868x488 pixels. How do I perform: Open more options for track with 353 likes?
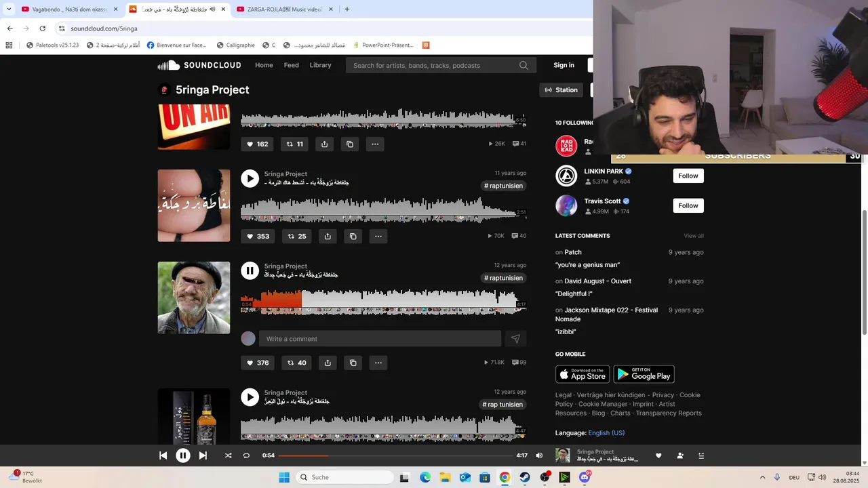click(378, 236)
